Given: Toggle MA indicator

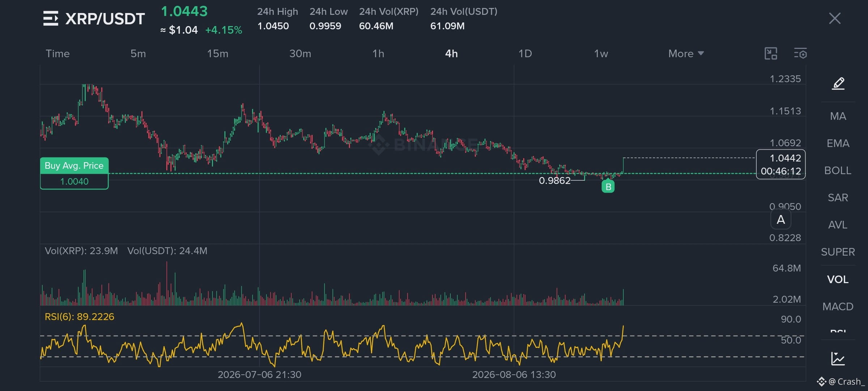Looking at the screenshot, I should click(x=838, y=116).
